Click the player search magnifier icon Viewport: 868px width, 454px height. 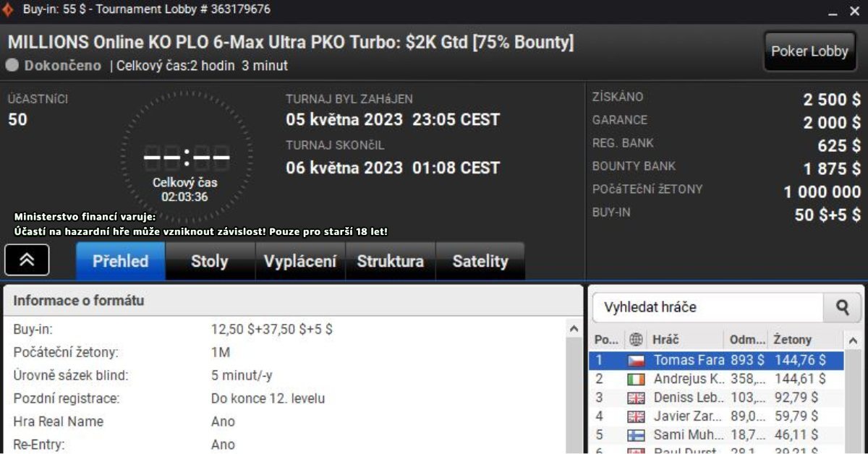[x=843, y=307]
